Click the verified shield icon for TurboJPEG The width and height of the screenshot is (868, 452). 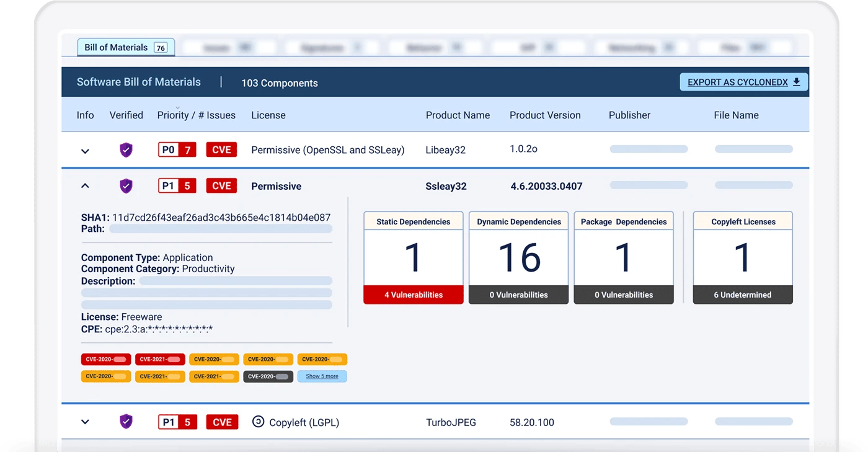(x=126, y=422)
